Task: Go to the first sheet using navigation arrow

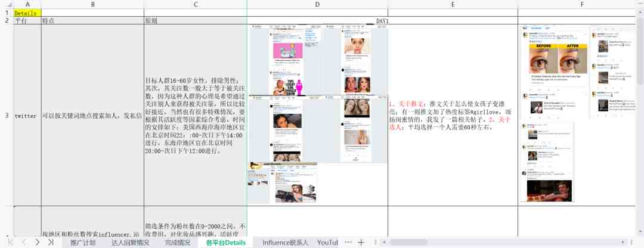Action: (x=11, y=242)
